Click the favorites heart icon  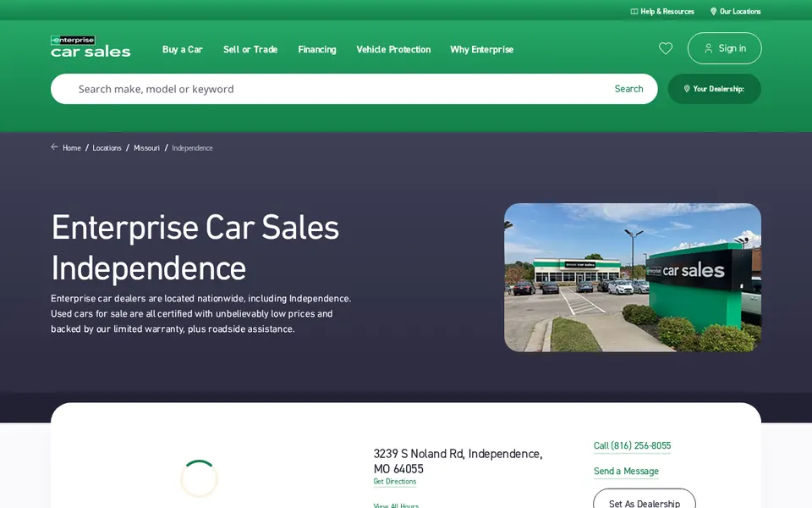pyautogui.click(x=666, y=48)
